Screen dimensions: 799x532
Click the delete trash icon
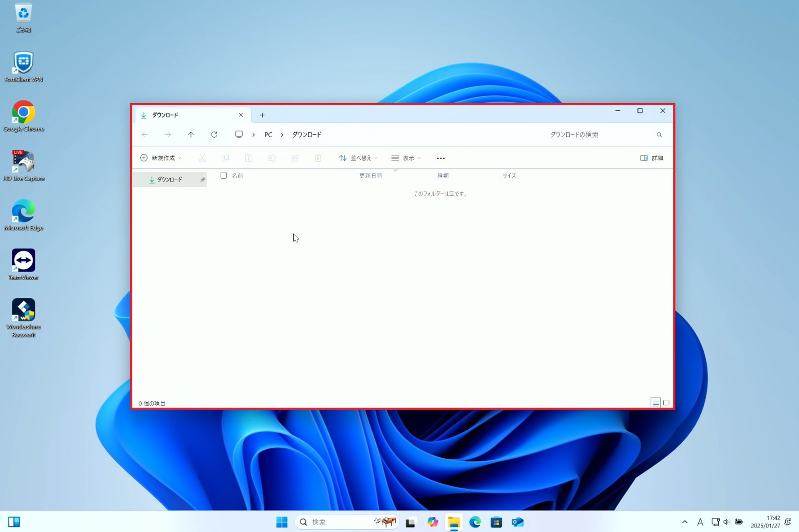pyautogui.click(x=318, y=158)
